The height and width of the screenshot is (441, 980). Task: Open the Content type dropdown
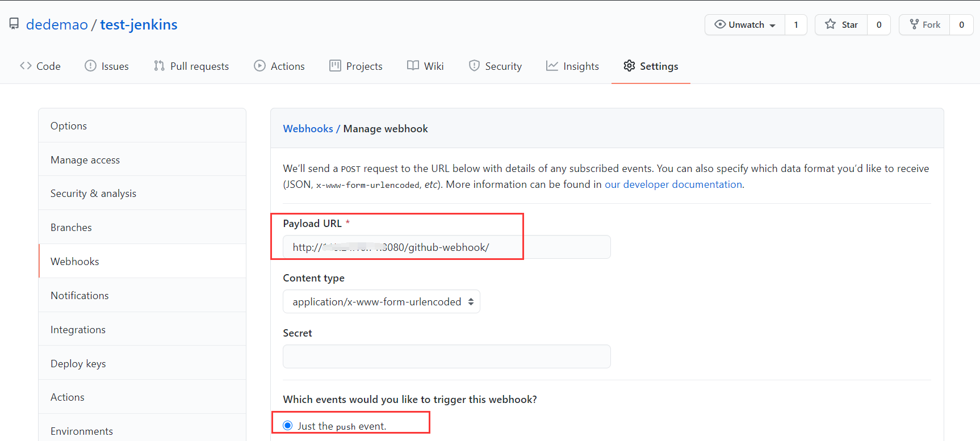point(382,301)
